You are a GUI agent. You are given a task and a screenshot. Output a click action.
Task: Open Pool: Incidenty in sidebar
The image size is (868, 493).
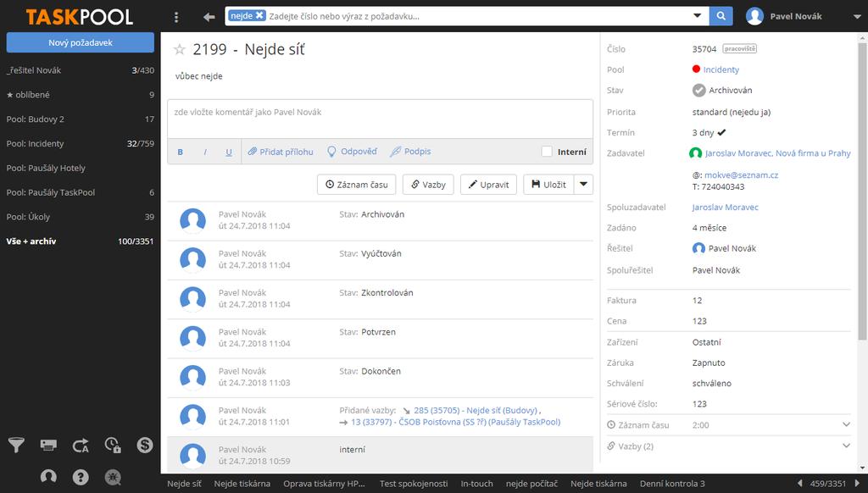coord(81,143)
